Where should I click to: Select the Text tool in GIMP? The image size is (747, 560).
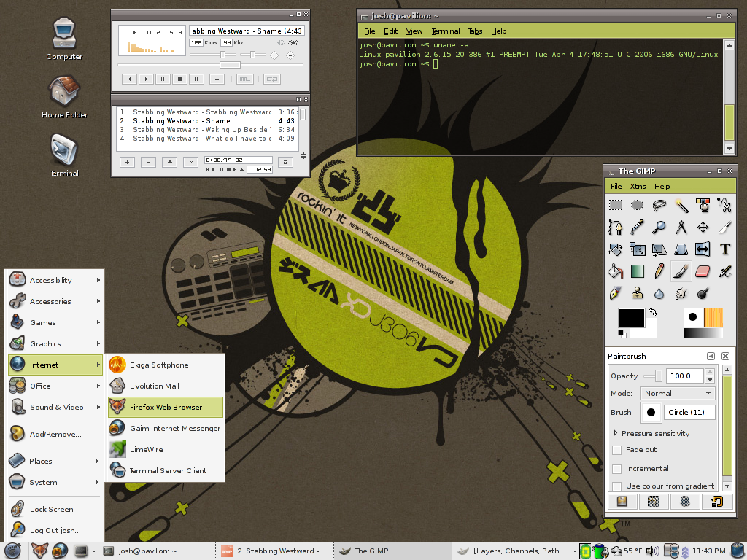click(724, 249)
